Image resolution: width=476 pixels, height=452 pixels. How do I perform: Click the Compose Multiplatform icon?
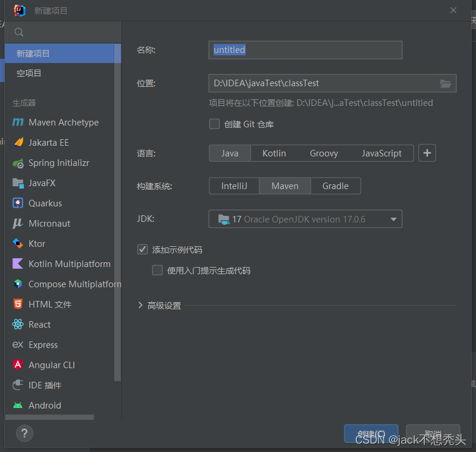[18, 284]
